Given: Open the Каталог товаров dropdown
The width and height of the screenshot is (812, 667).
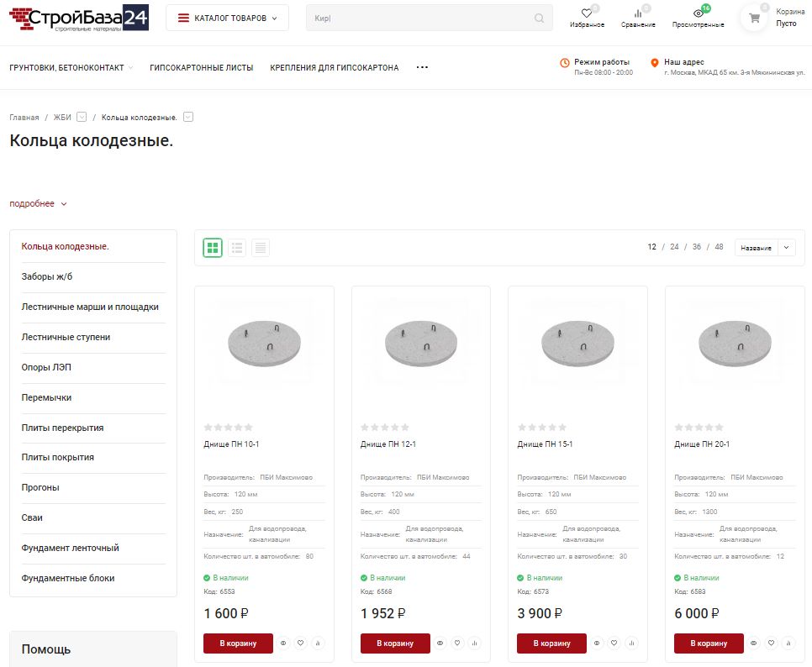Looking at the screenshot, I should [x=227, y=18].
